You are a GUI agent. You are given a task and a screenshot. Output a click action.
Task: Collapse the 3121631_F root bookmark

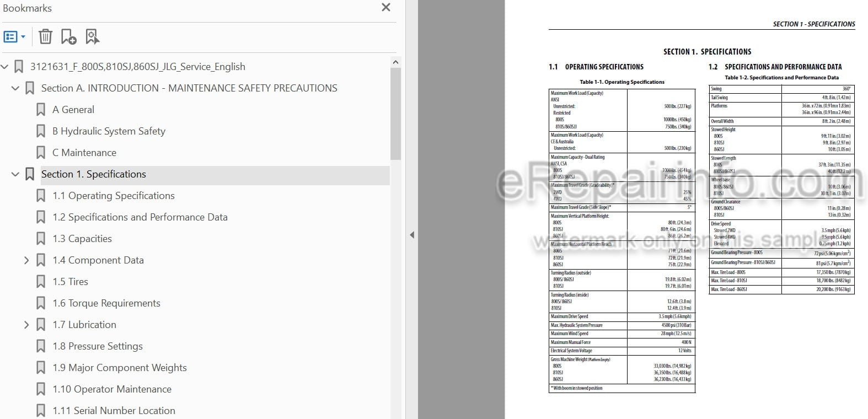coord(5,67)
